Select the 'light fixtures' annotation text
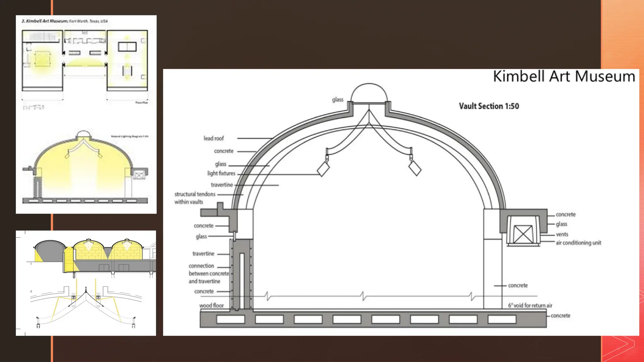 tap(221, 173)
